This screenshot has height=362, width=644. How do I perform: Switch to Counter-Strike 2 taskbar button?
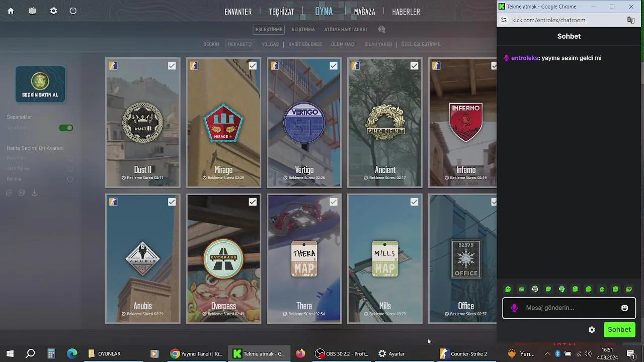pos(464,353)
